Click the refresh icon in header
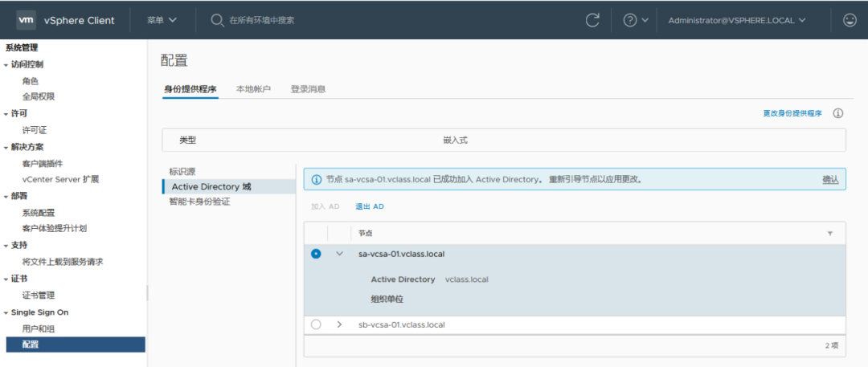 pos(593,20)
